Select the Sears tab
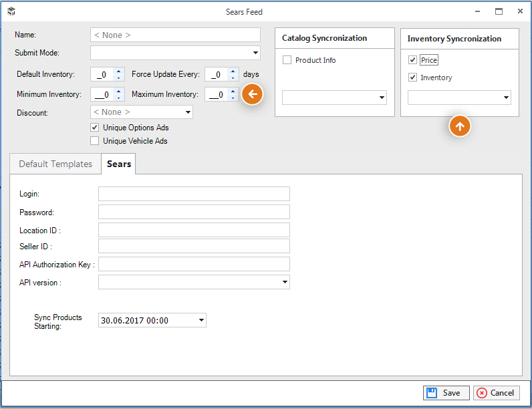This screenshot has height=409, width=532. [x=119, y=164]
